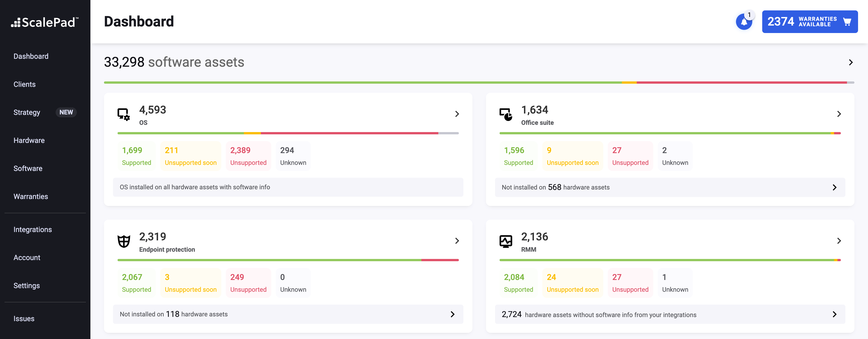Expand Endpoint protection card chevron
868x339 pixels.
pyautogui.click(x=457, y=241)
